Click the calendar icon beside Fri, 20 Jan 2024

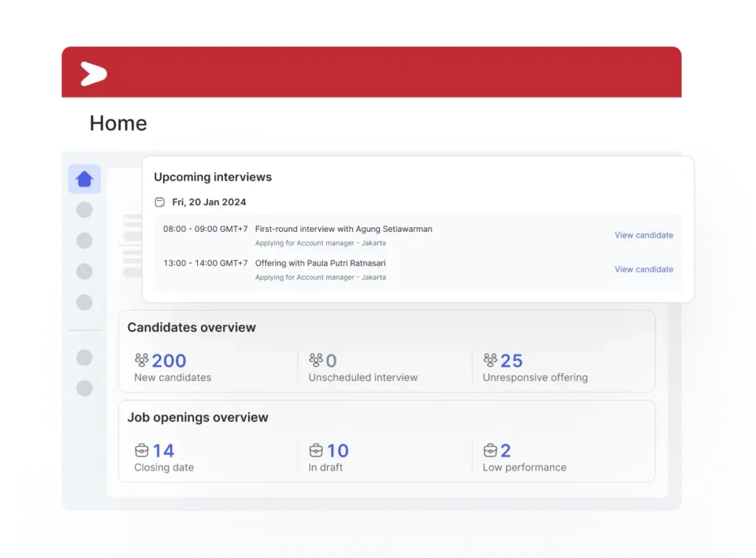(159, 201)
